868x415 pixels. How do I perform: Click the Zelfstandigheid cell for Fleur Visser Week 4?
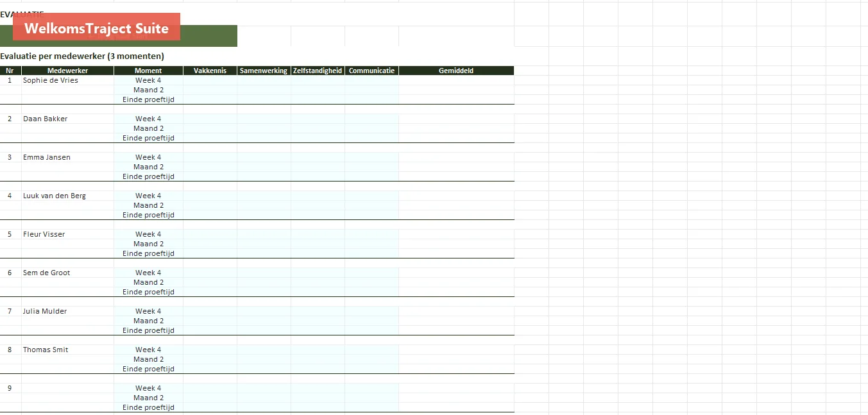(318, 234)
